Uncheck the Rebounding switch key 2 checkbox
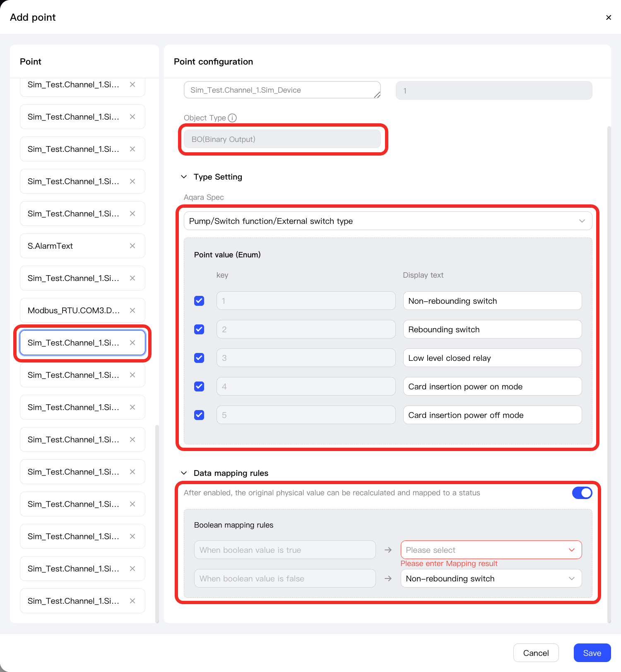Screen dimensions: 621x672 click(x=199, y=329)
